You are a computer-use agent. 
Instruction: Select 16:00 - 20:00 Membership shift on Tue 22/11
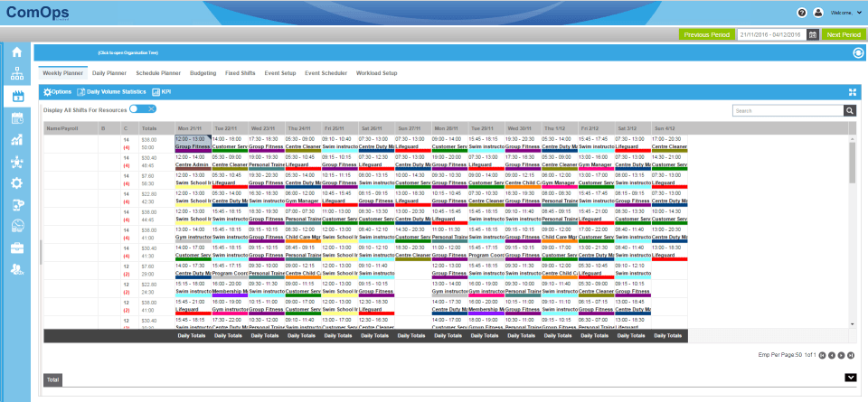point(229,288)
